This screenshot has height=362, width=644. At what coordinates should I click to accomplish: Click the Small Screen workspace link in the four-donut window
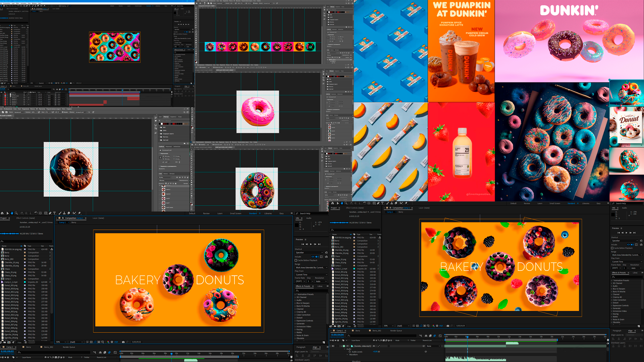[x=235, y=213]
